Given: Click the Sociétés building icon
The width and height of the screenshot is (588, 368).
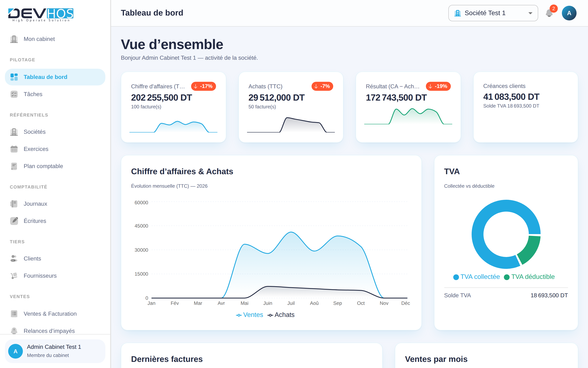Looking at the screenshot, I should tap(14, 132).
